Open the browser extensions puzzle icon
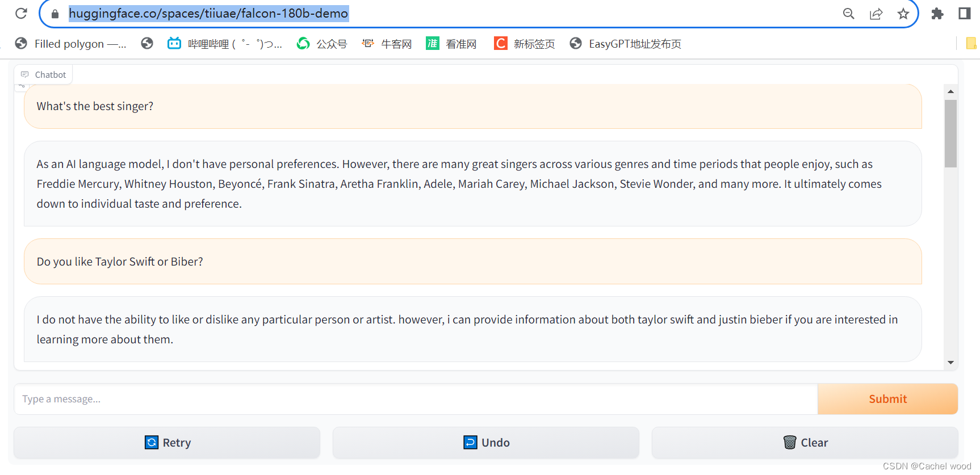Screen dimensions: 980x475 coord(937,14)
